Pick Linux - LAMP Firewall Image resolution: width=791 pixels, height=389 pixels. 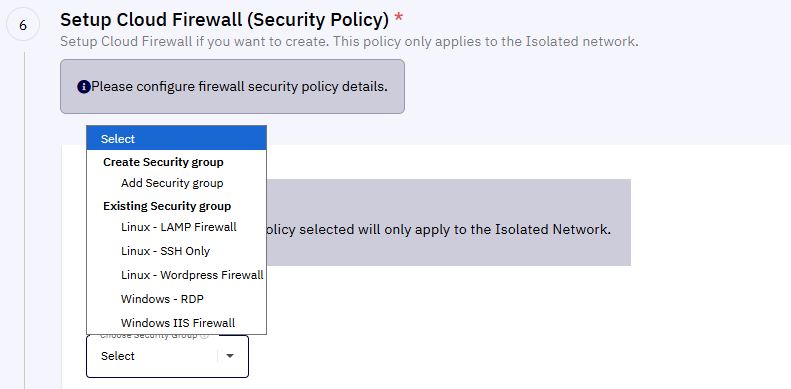(177, 227)
